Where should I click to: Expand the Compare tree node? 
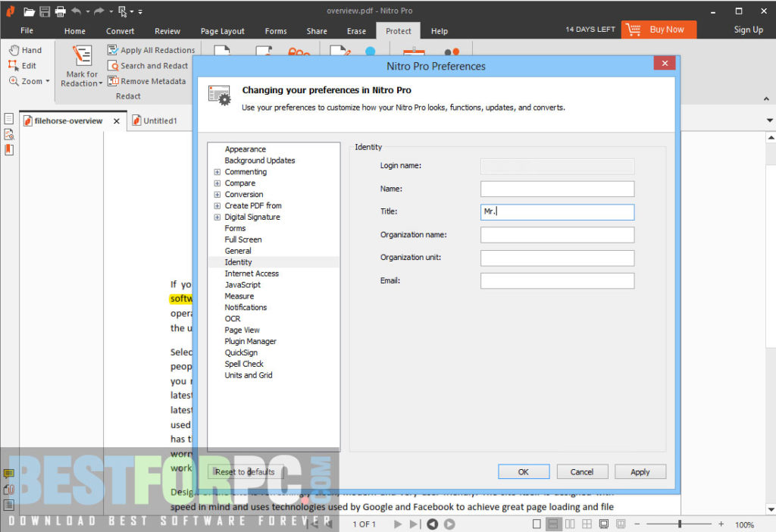pos(217,183)
